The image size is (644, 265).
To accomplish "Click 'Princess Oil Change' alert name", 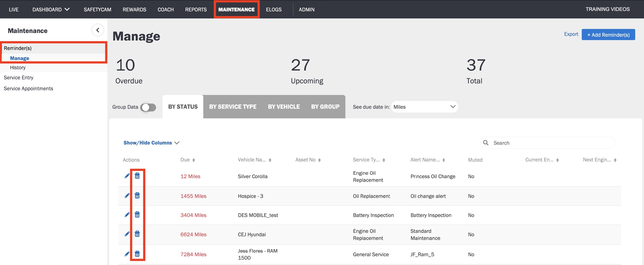I will [433, 177].
